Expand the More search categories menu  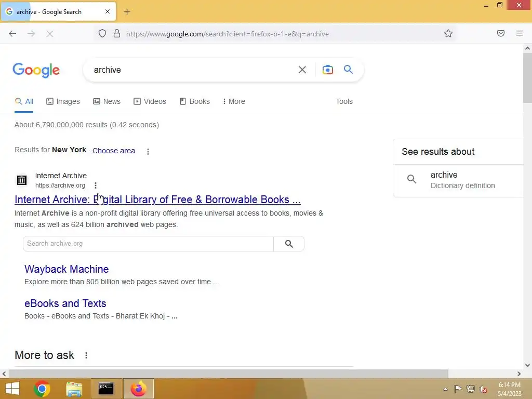coord(234,101)
